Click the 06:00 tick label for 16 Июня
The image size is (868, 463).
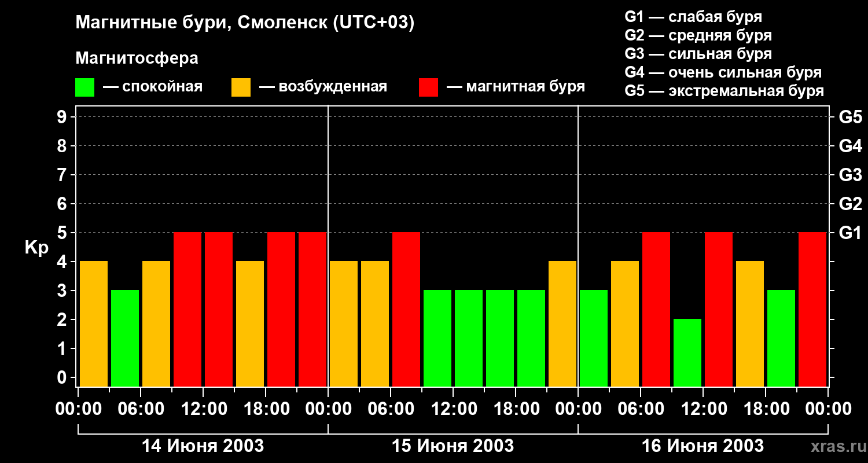(x=641, y=409)
